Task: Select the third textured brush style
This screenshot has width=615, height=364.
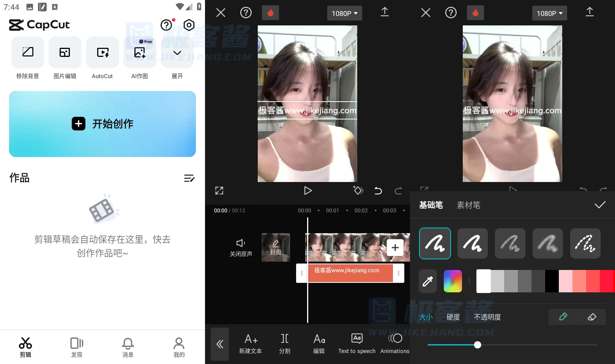Action: click(510, 243)
